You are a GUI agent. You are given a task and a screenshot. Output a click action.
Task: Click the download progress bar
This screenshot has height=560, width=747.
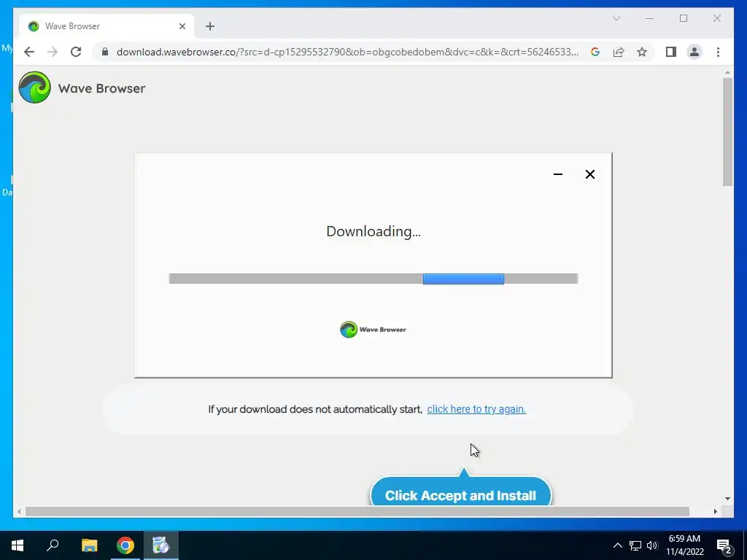[x=373, y=279]
